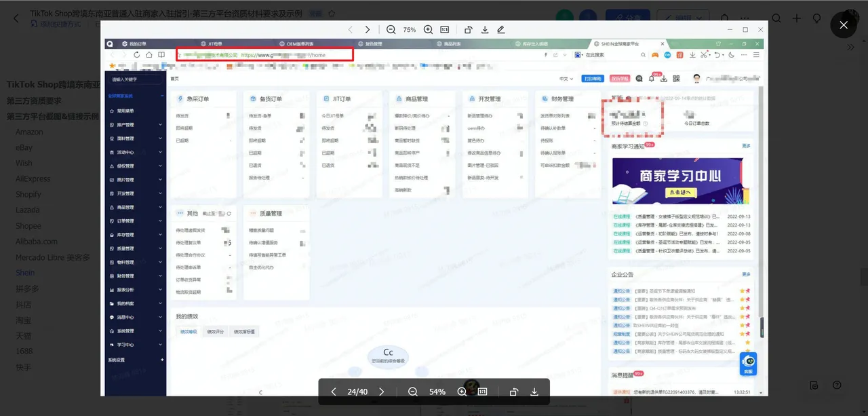Select the 绩效评分 tab under 我的绩效
868x416 pixels.
coord(215,331)
